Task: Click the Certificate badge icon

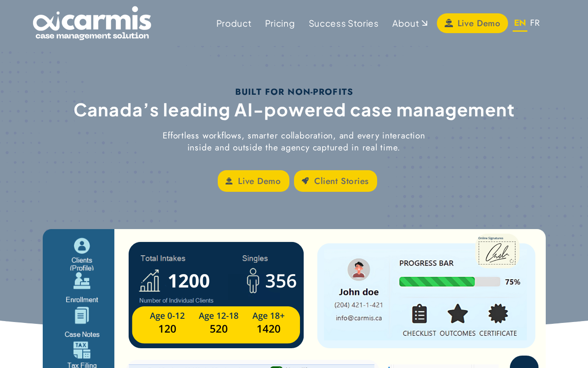Action: 498,314
